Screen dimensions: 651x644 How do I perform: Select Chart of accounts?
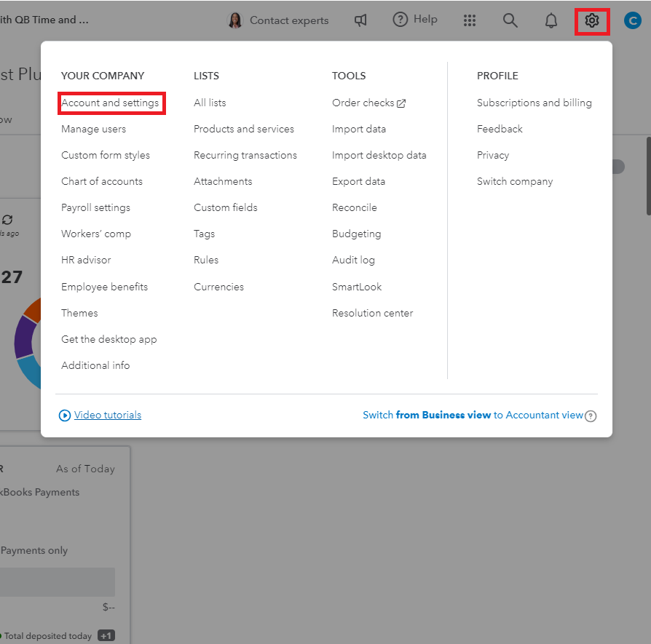(x=100, y=181)
